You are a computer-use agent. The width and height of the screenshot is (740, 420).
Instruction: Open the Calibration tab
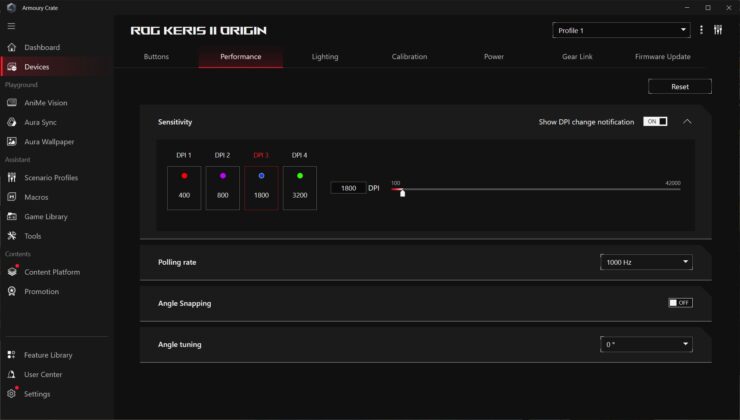point(409,57)
